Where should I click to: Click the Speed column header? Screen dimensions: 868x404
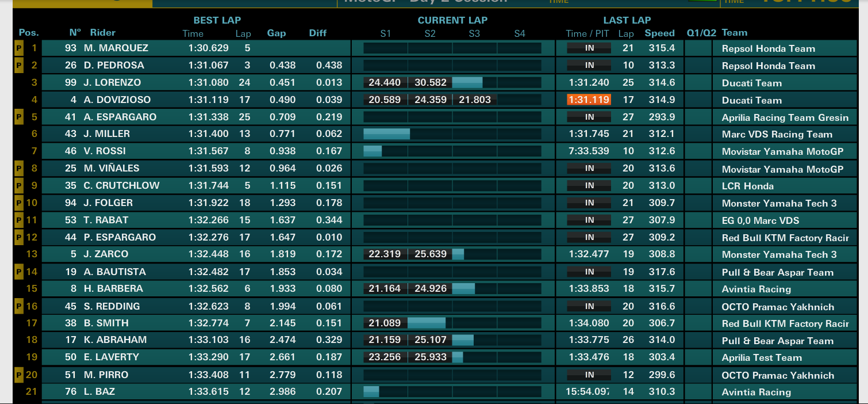coord(659,33)
